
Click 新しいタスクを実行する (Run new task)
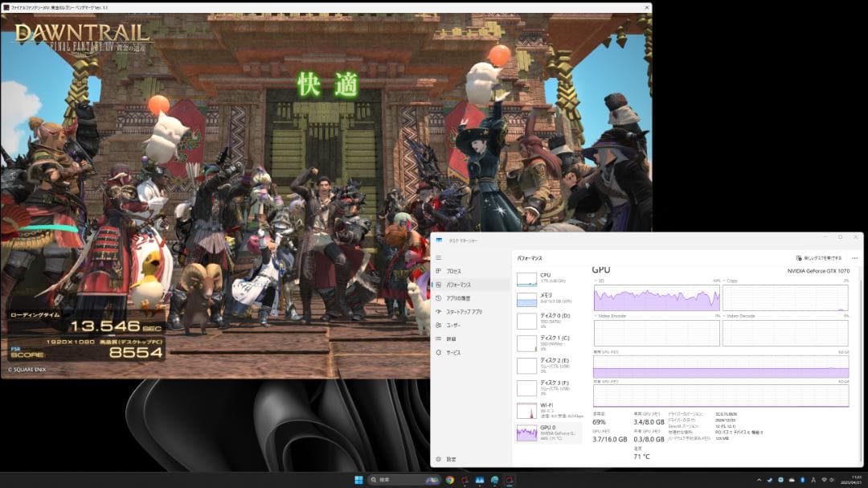[x=818, y=258]
